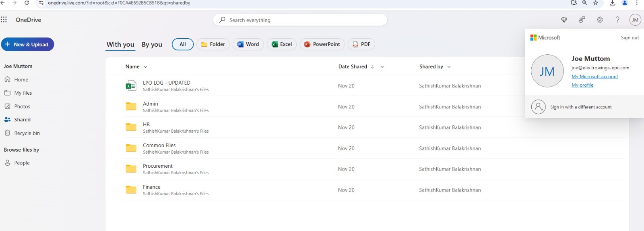Image resolution: width=644 pixels, height=231 pixels.
Task: Open the OneDrive settings gear
Action: [600, 20]
